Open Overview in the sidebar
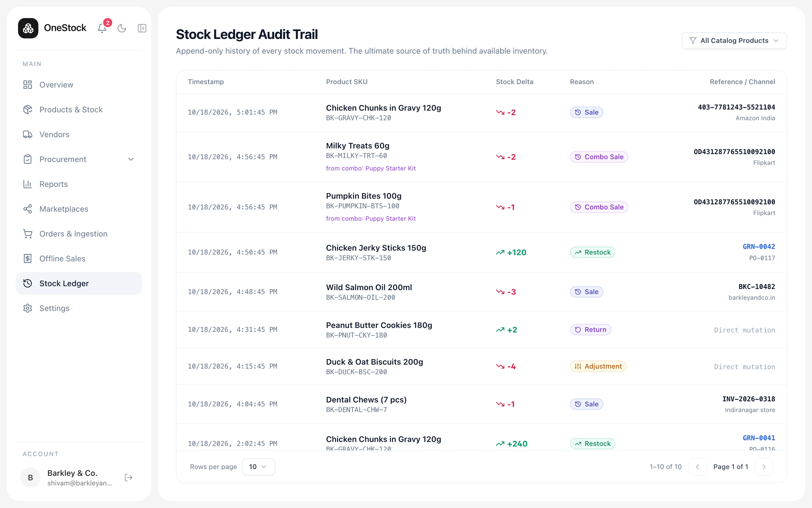The width and height of the screenshot is (812, 508). pos(79,85)
